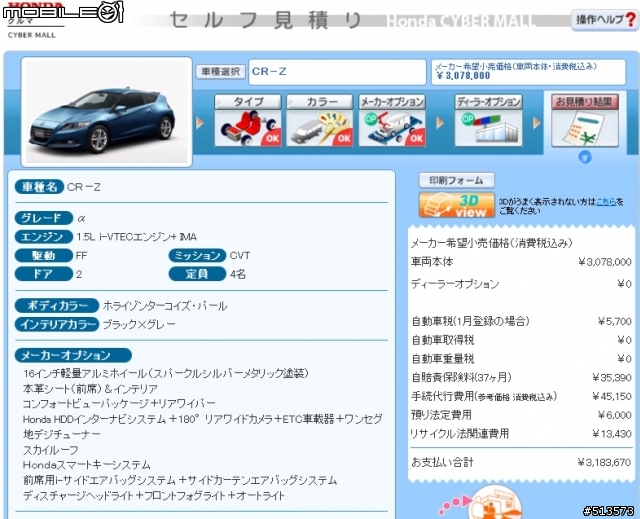Select the CR-Z model name field
This screenshot has width=640, height=519.
pyautogui.click(x=337, y=72)
